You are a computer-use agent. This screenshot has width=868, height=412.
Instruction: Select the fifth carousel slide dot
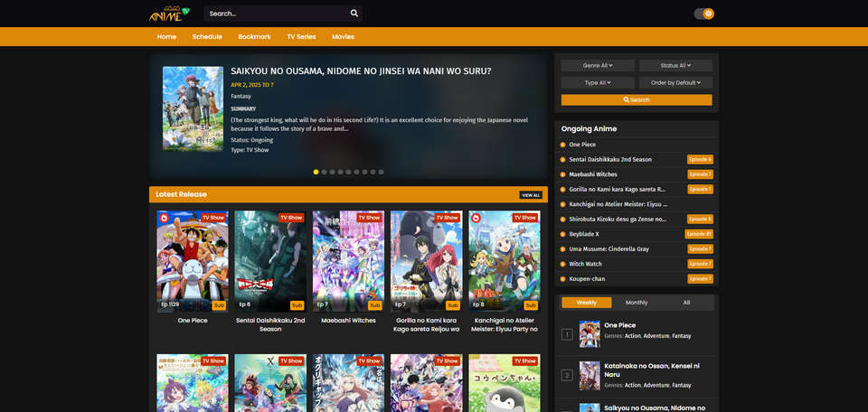[x=349, y=172]
